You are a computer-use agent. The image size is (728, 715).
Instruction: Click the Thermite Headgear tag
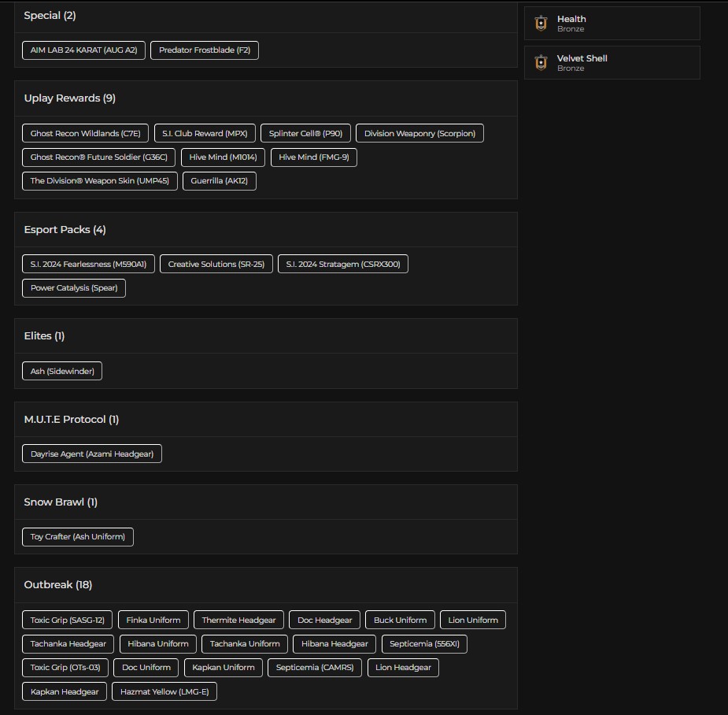point(238,620)
